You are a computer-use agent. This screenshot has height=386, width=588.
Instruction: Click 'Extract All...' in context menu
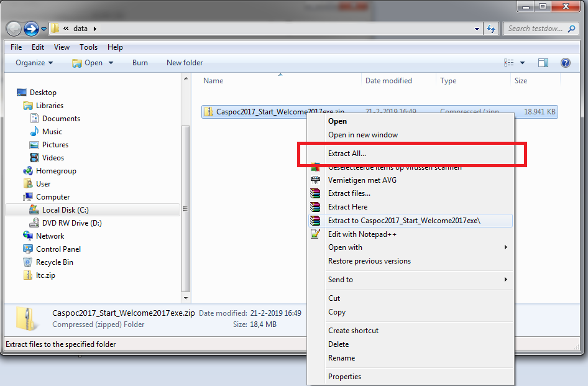tap(347, 154)
